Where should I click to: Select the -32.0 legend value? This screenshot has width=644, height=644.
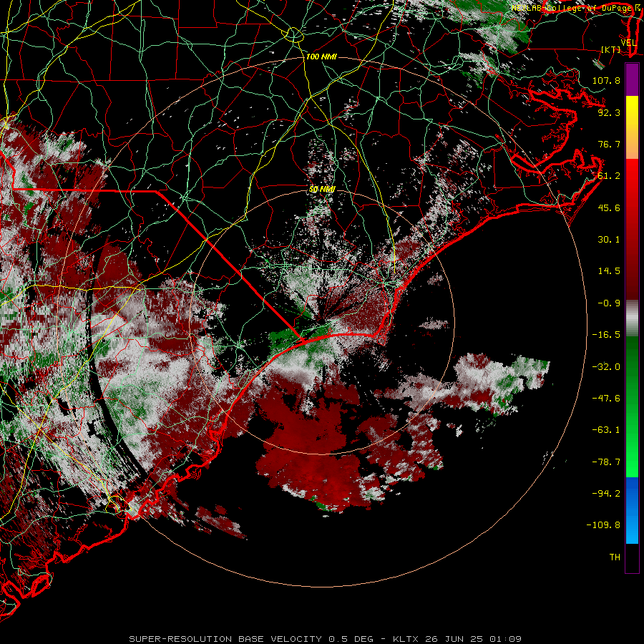(606, 367)
